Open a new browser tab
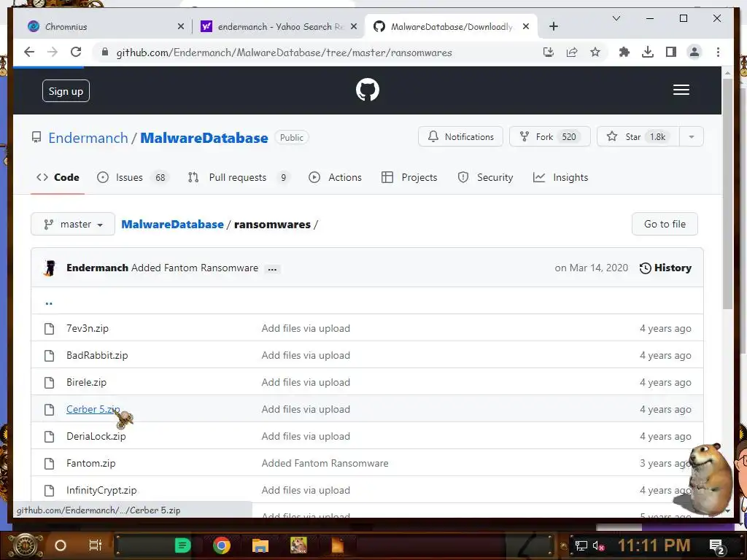This screenshot has height=560, width=747. [553, 27]
